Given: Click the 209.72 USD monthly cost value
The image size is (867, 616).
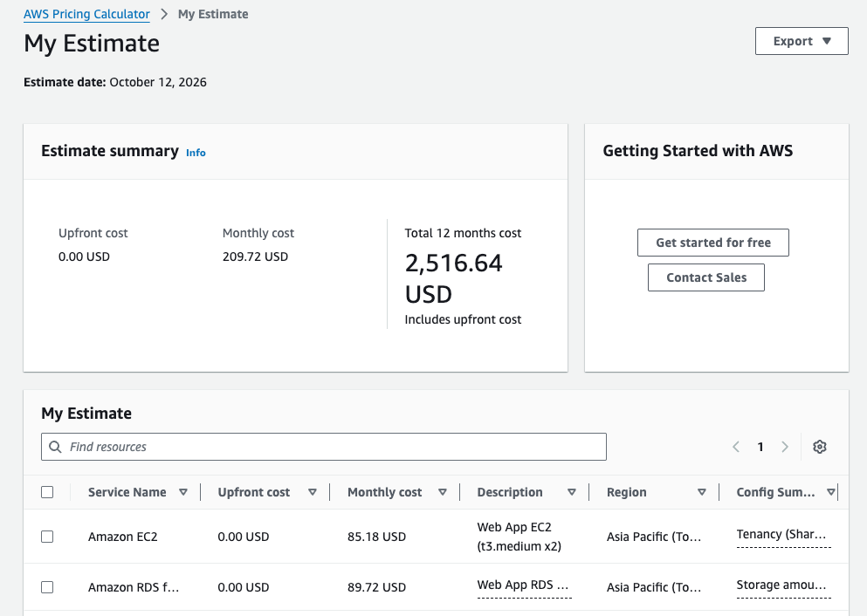Looking at the screenshot, I should (255, 257).
